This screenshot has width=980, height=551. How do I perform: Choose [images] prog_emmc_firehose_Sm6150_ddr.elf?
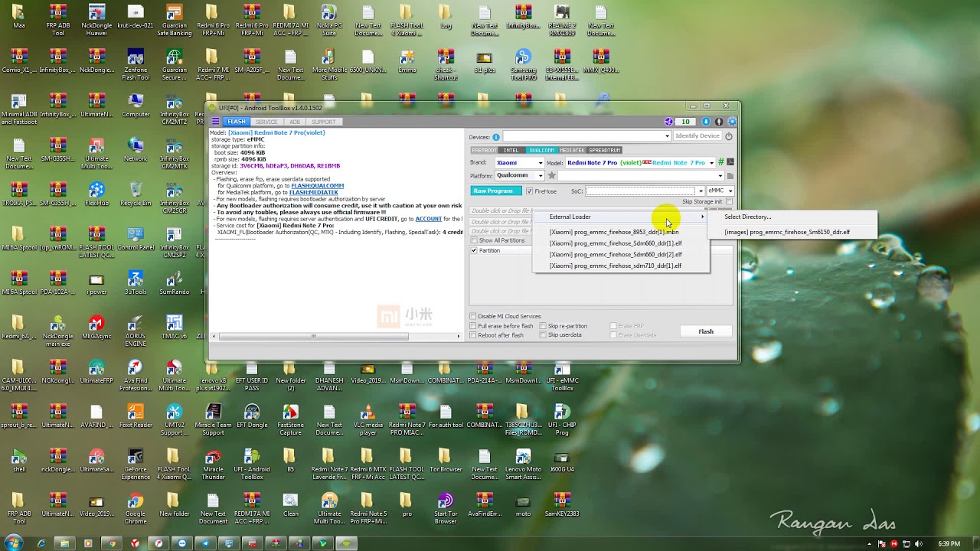click(x=793, y=232)
